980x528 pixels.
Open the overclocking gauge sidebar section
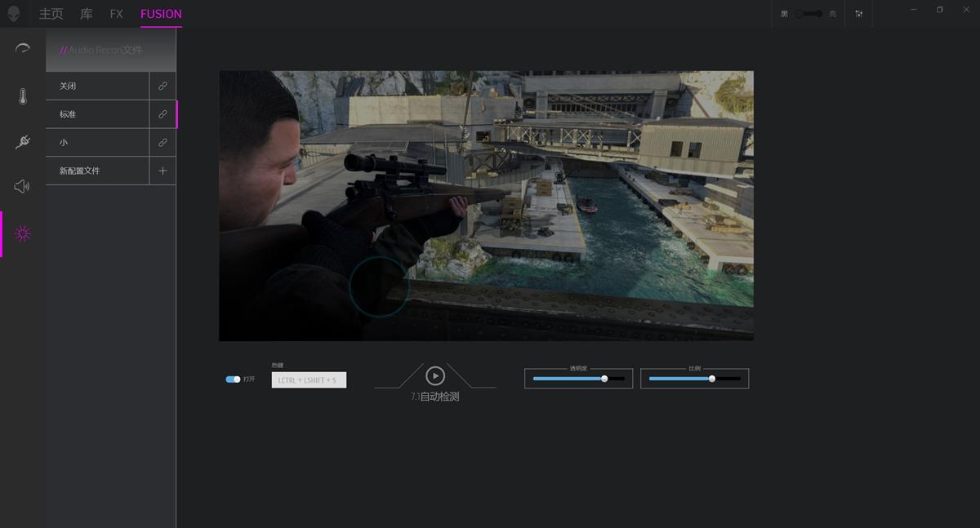tap(22, 48)
